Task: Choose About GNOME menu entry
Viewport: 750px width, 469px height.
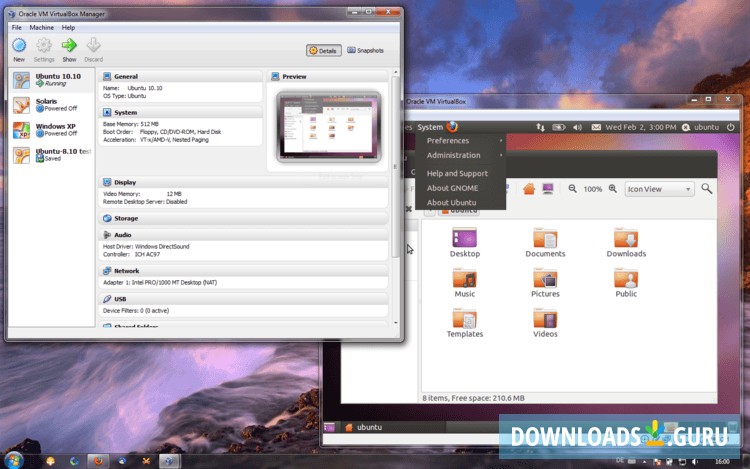Action: pos(461,188)
